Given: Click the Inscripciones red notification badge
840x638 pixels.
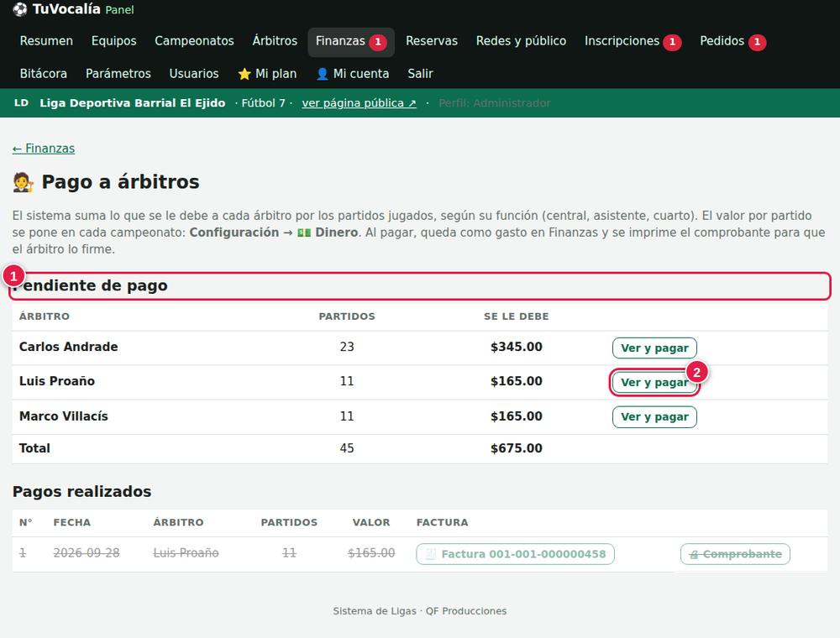Looking at the screenshot, I should [x=672, y=42].
